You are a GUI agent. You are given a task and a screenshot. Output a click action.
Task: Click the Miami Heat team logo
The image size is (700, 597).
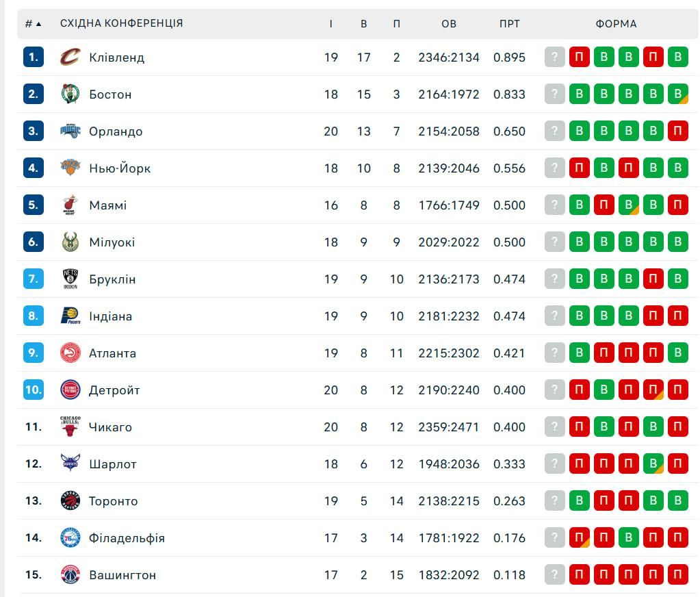coord(70,205)
